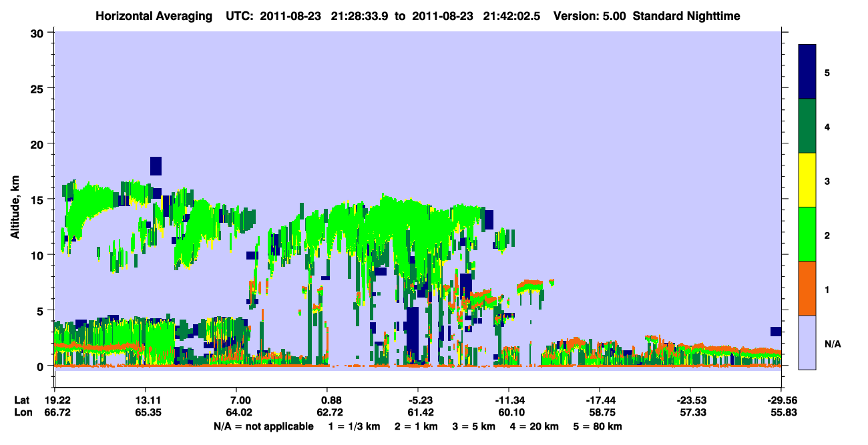868x445 pixels.
Task: Click the altitude tick label 15
Action: [x=37, y=199]
